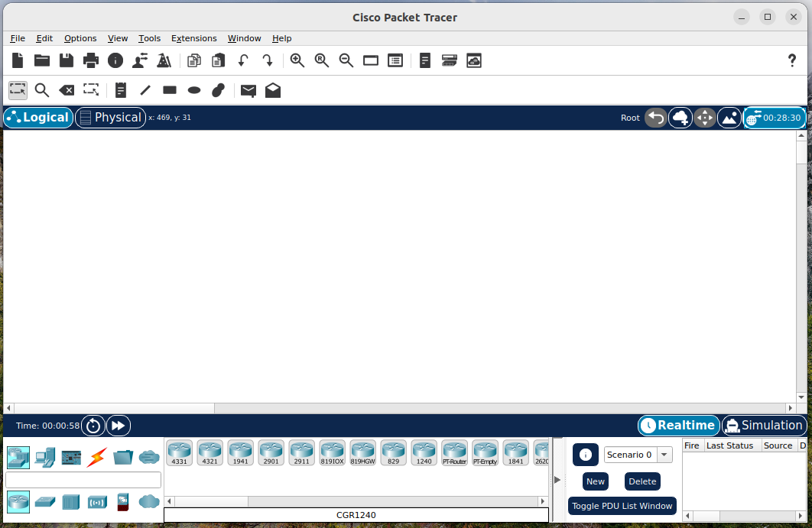The image size is (812, 528).
Task: Select the Resize Shape tool
Action: pos(91,90)
